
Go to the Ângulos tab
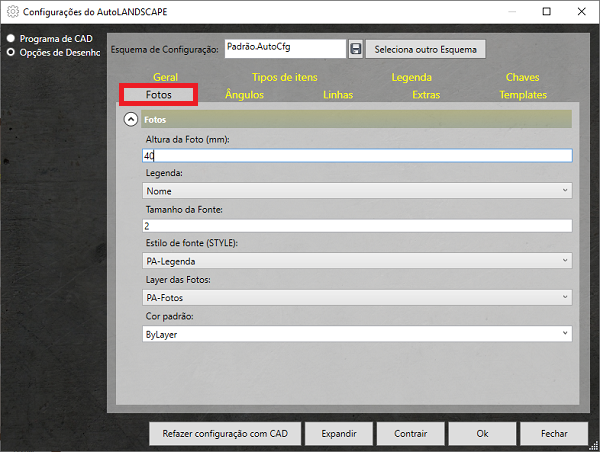[x=245, y=95]
